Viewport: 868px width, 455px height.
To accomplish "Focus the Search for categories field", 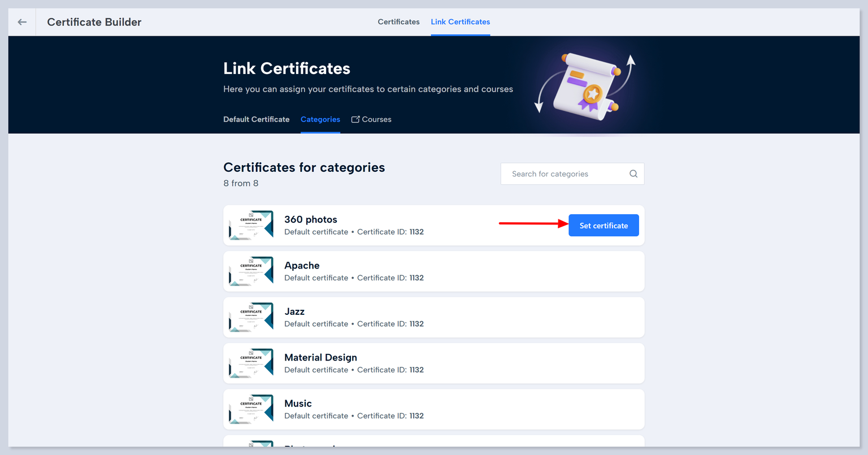I will click(x=565, y=174).
